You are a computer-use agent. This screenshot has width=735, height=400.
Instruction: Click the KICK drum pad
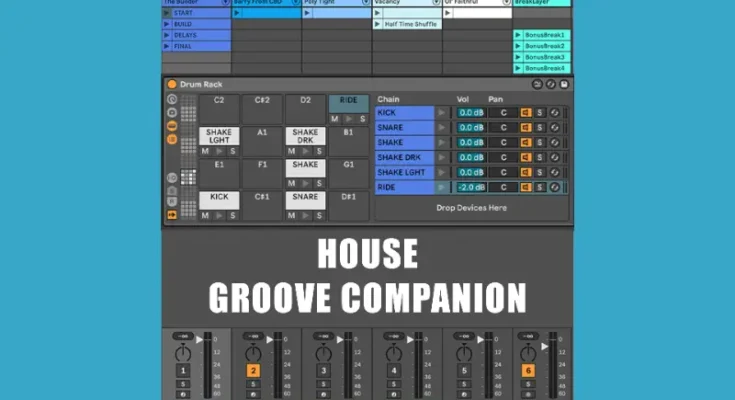219,198
